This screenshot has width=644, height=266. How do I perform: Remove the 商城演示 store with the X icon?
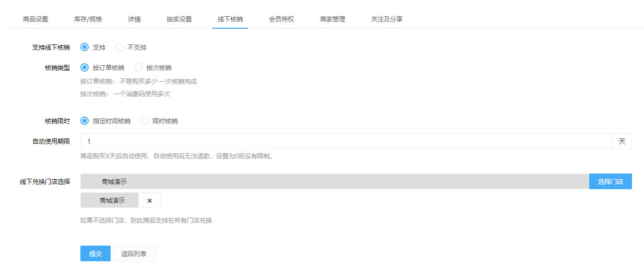(149, 200)
